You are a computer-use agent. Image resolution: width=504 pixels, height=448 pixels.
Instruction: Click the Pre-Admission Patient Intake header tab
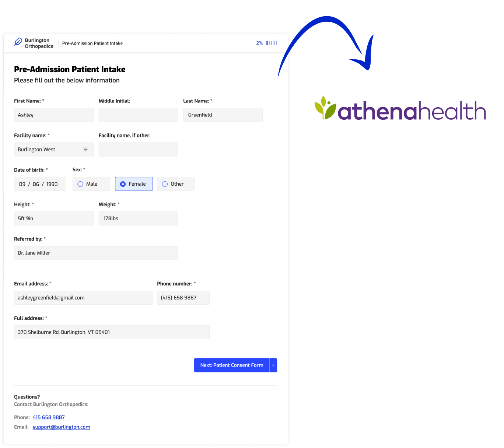(x=92, y=43)
